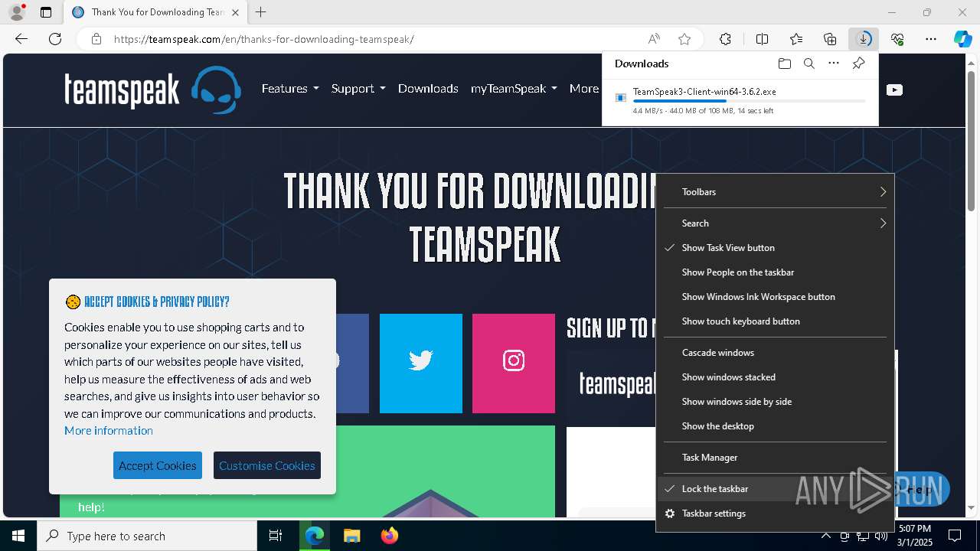Open Taskbar settings
Screen dimensions: 980x551
pos(775,514)
